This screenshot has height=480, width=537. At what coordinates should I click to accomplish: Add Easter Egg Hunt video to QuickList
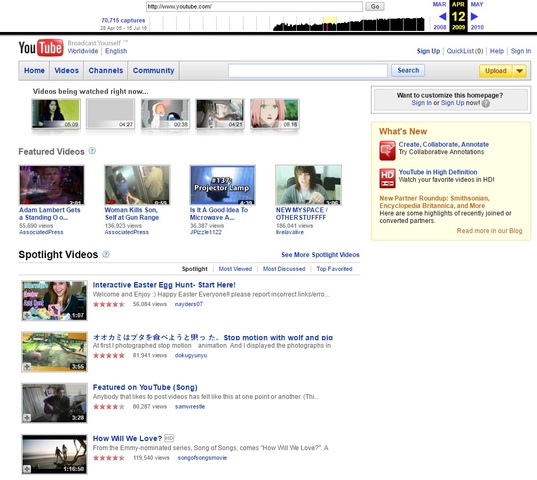[27, 315]
